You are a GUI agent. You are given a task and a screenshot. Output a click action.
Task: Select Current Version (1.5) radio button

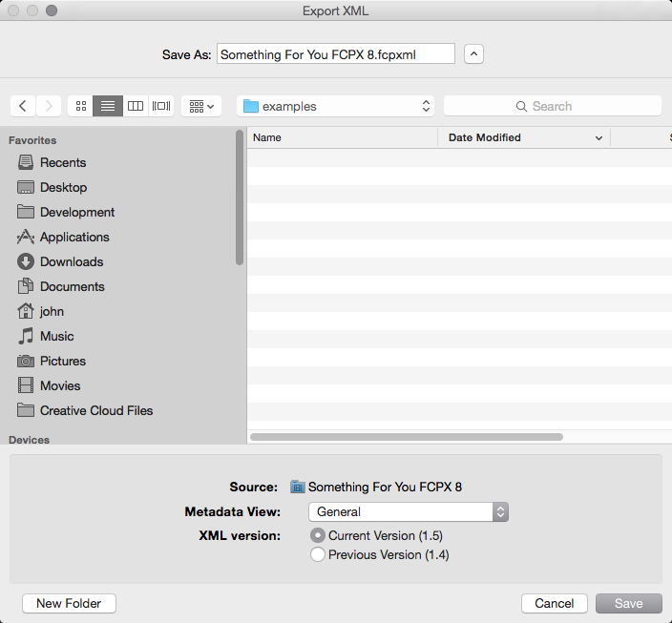click(x=318, y=535)
